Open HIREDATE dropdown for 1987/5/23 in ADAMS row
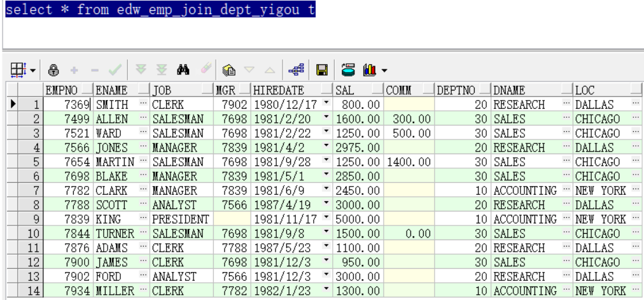The width and height of the screenshot is (644, 300). click(x=326, y=246)
